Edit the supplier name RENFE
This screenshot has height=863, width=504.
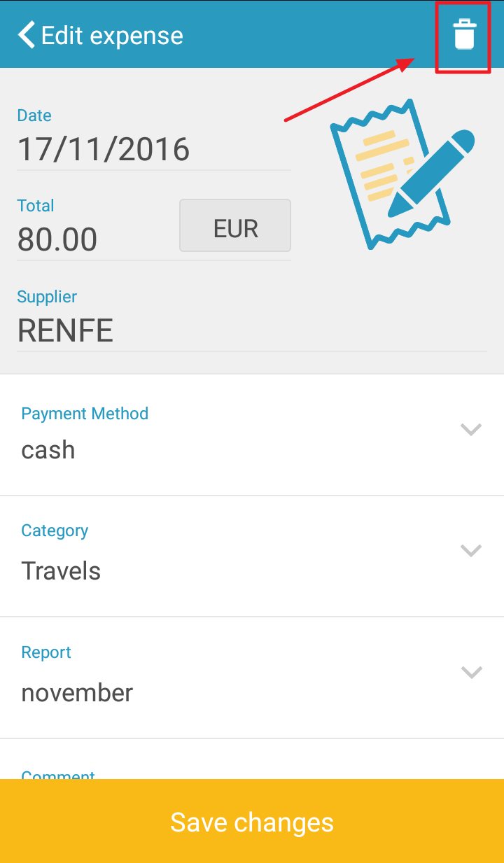click(252, 330)
